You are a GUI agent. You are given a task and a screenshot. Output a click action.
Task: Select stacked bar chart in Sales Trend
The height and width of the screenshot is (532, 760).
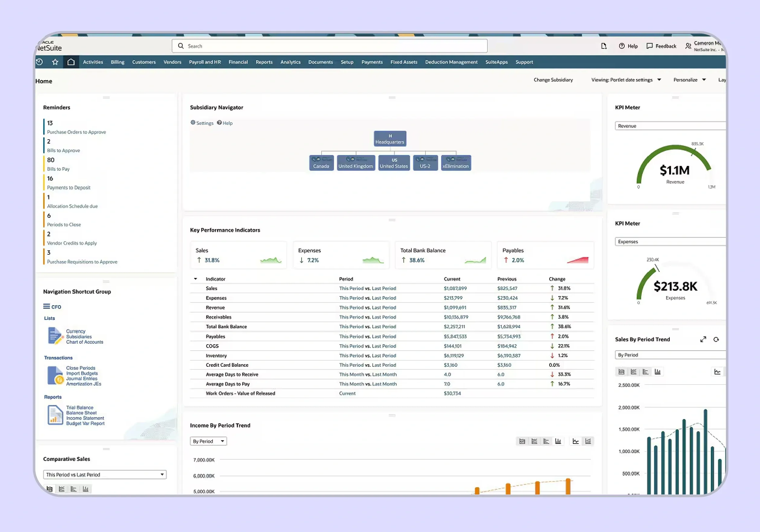tap(633, 372)
